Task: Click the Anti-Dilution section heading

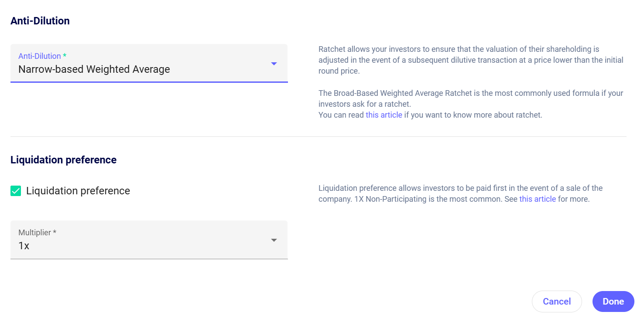Action: click(40, 20)
